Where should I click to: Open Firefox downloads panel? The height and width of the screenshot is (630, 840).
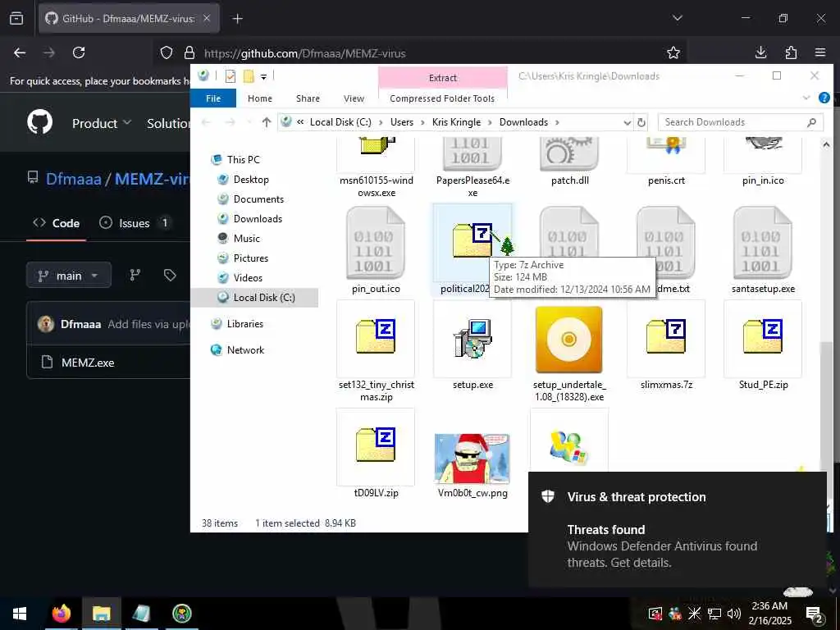pos(760,52)
